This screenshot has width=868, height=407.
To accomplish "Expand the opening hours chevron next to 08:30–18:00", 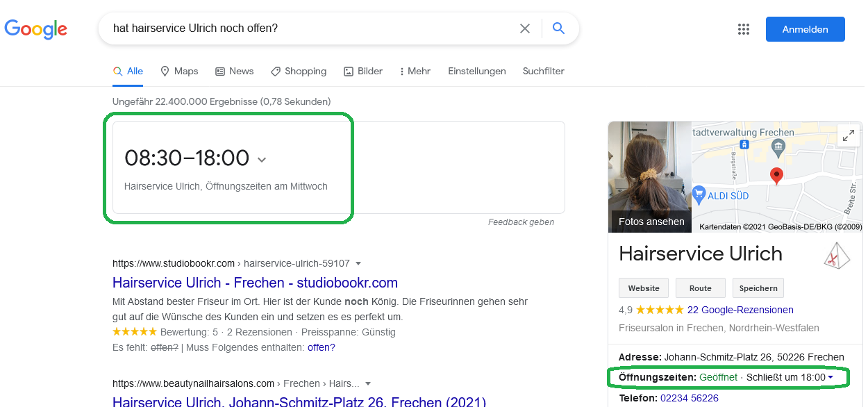I will 262,160.
